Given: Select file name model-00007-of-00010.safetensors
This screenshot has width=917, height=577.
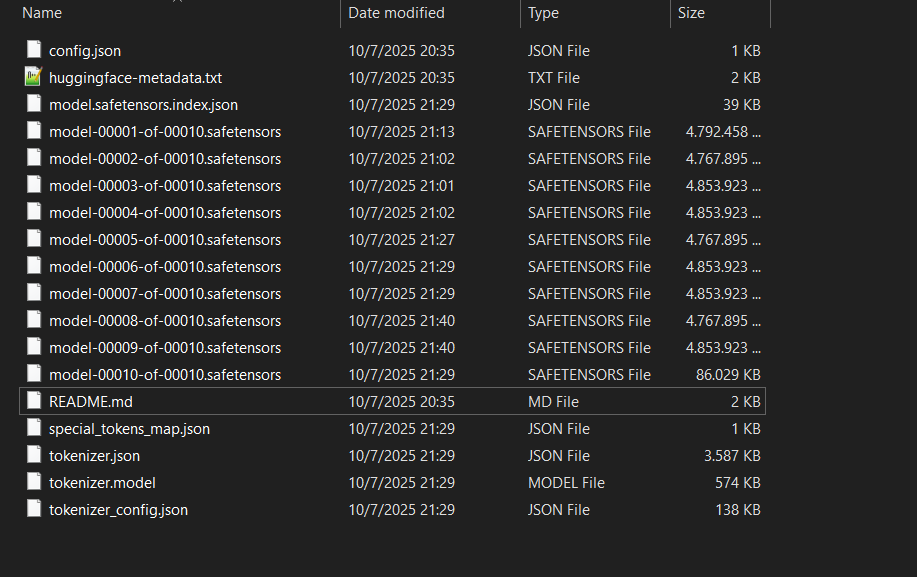Looking at the screenshot, I should click(x=165, y=293).
